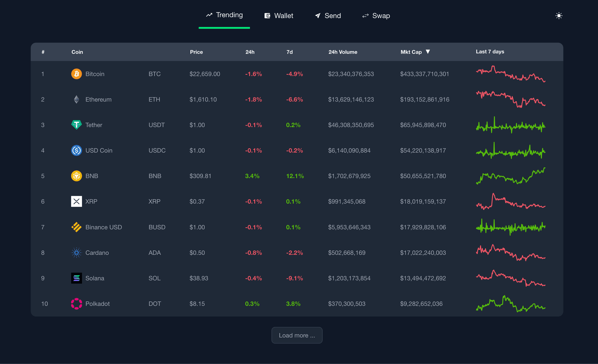Switch to the Wallet tab
This screenshot has height=364, width=598.
279,16
